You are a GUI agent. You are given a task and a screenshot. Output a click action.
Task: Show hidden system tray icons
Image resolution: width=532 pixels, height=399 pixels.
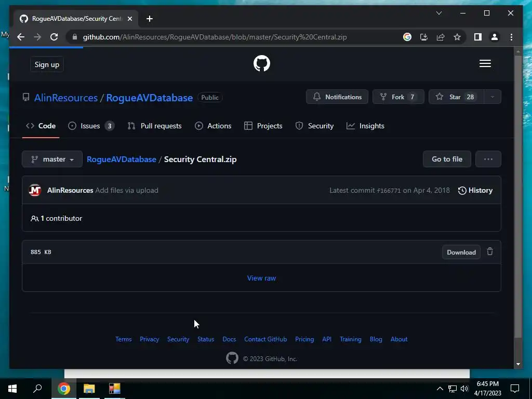440,389
